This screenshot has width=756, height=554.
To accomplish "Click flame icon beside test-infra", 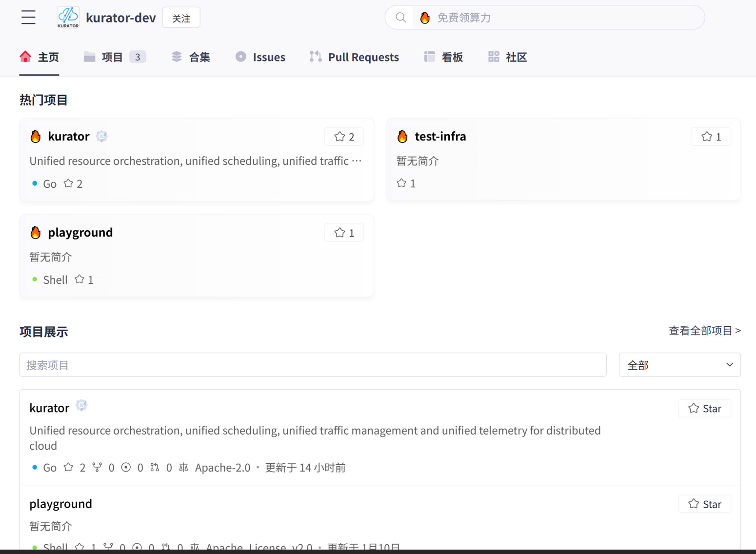I will click(x=402, y=136).
